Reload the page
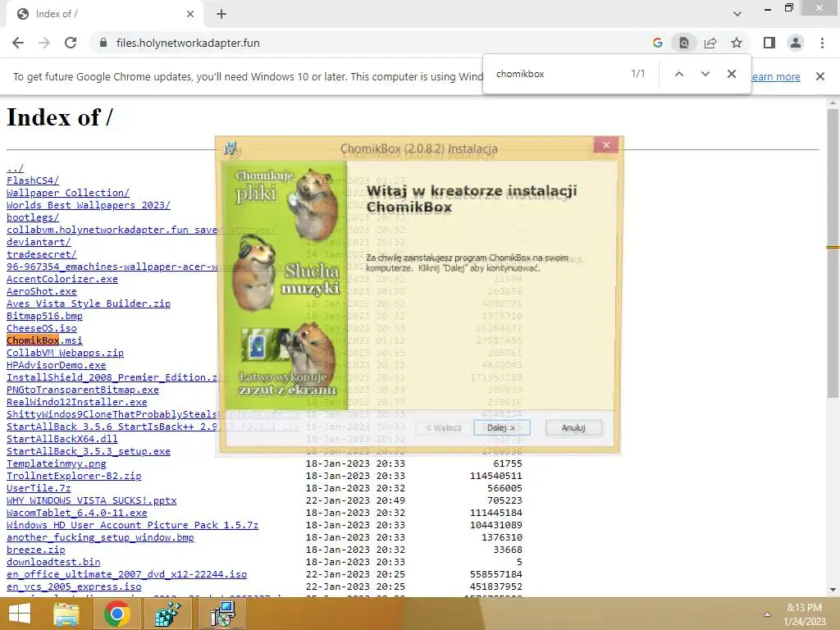Image resolution: width=840 pixels, height=630 pixels. [71, 43]
